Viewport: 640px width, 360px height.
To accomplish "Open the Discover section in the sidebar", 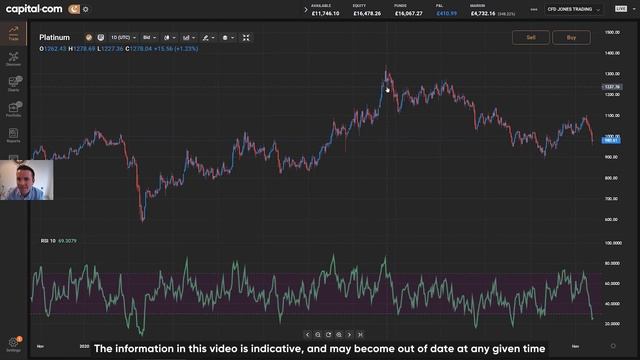I will 13,58.
